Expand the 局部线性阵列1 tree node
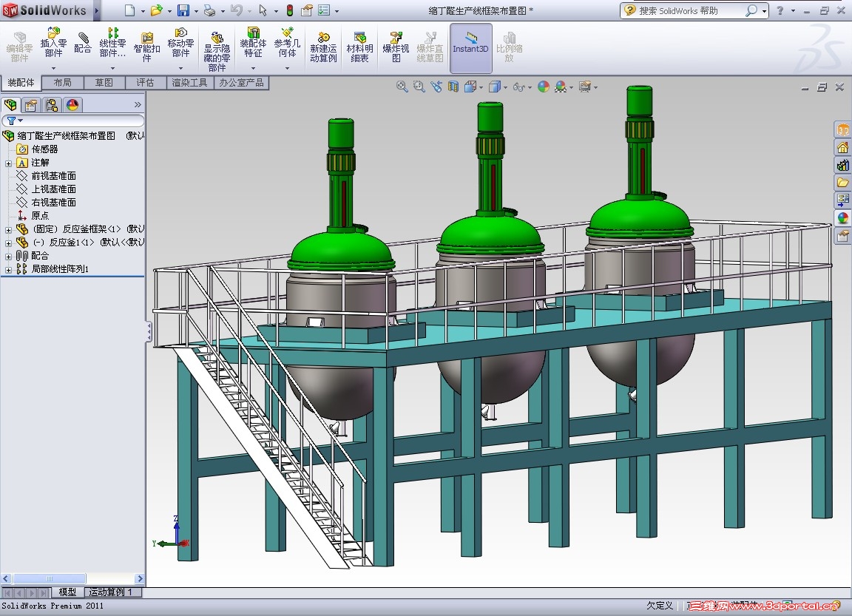Viewport: 852px width, 616px height. point(8,269)
